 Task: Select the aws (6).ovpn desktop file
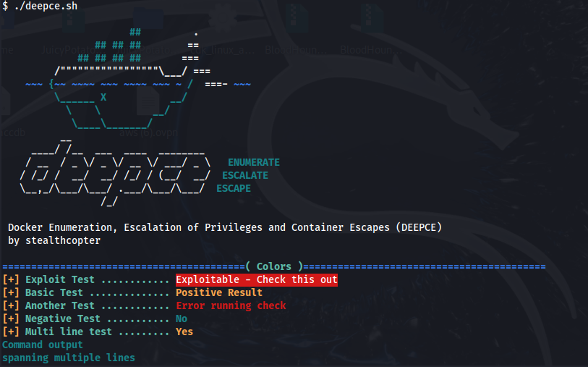click(148, 132)
